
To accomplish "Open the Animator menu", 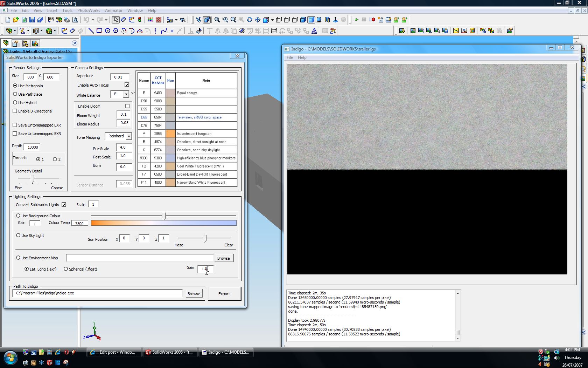I will 114,11.
